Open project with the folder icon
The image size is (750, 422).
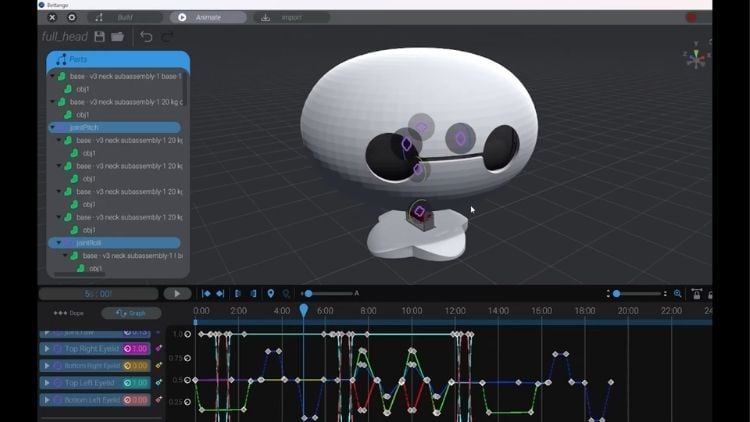(117, 37)
